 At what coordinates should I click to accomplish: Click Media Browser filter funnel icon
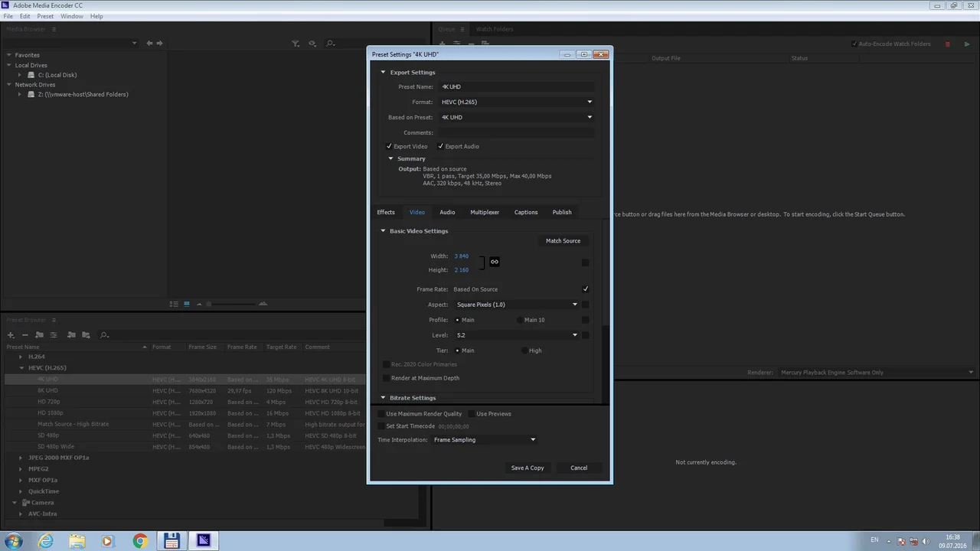tap(296, 44)
